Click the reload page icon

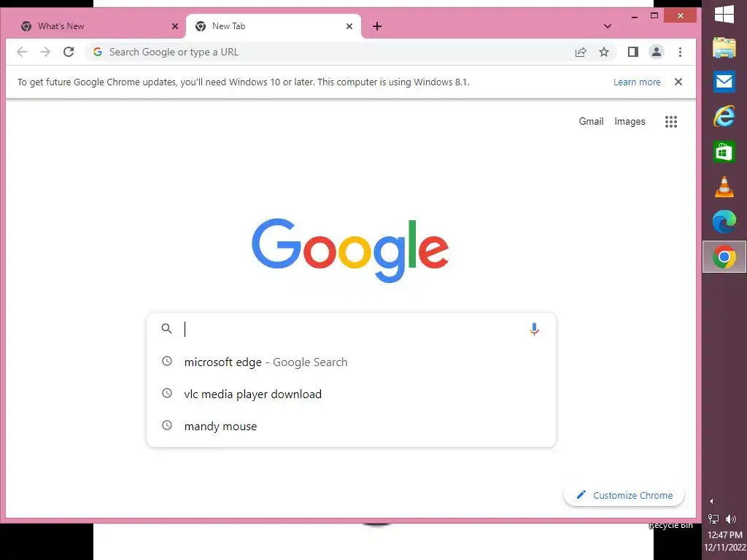coord(69,52)
